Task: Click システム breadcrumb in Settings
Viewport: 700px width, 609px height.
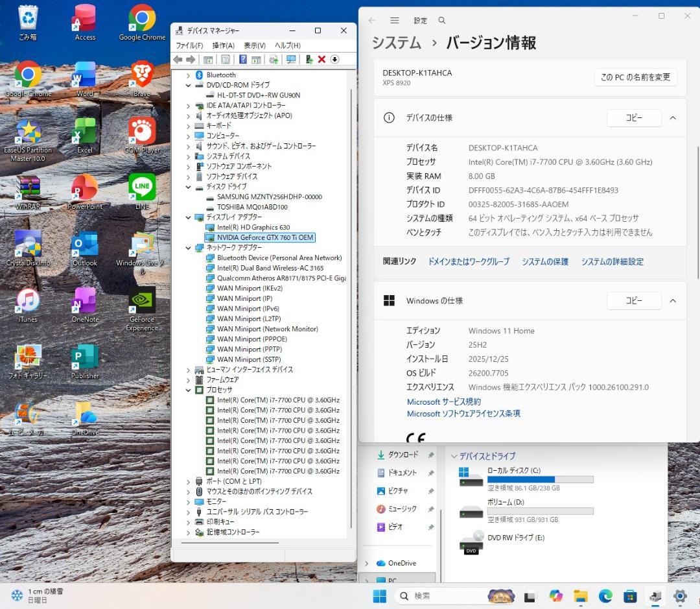Action: [x=397, y=43]
